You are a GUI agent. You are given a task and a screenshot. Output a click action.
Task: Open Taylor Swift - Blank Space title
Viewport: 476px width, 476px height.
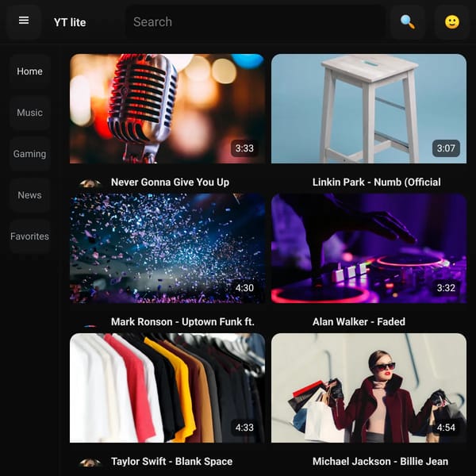pos(172,462)
